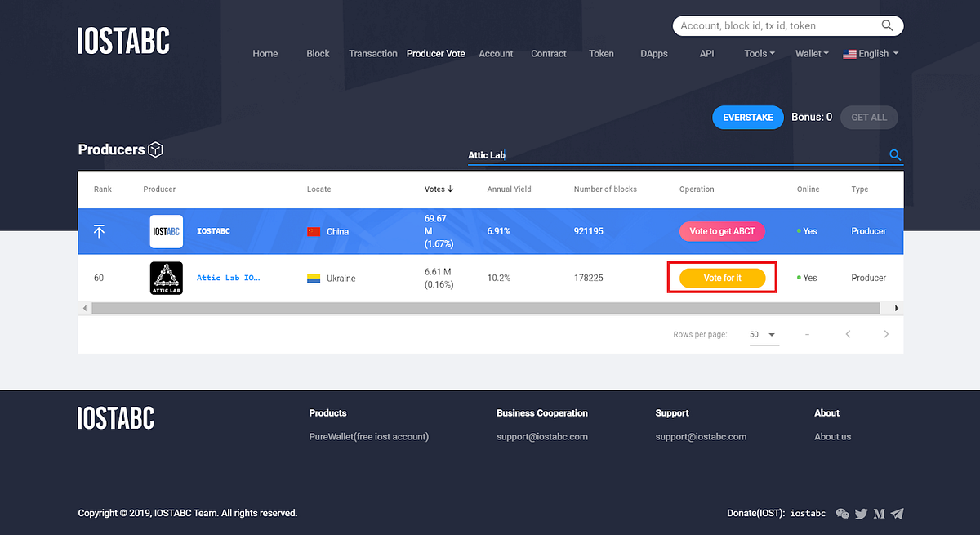Click the 178225 blocks cell
Viewport: 980px width, 535px height.
pos(589,278)
